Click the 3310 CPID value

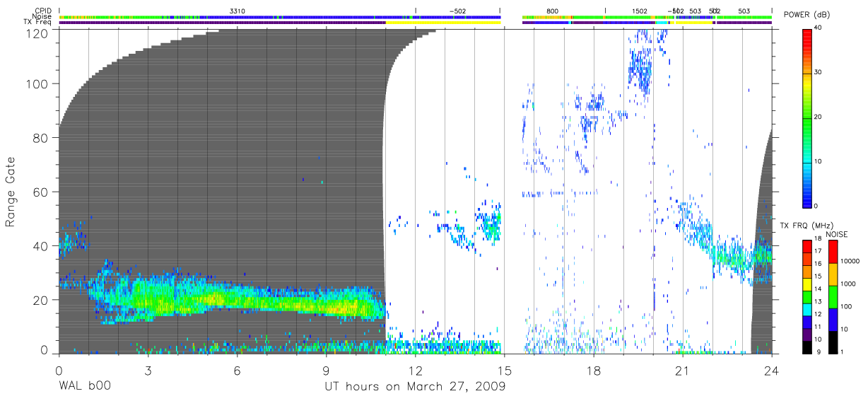pyautogui.click(x=238, y=11)
